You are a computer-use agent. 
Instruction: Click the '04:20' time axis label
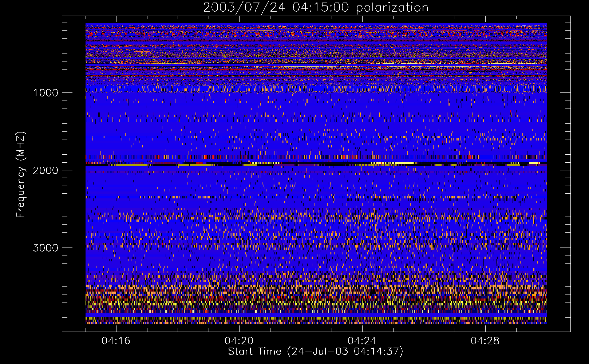[x=239, y=341]
